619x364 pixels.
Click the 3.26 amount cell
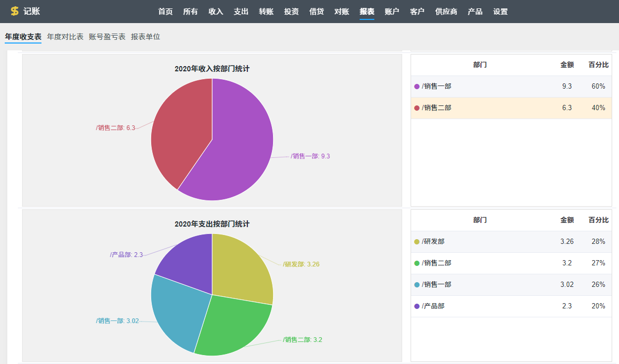click(567, 242)
